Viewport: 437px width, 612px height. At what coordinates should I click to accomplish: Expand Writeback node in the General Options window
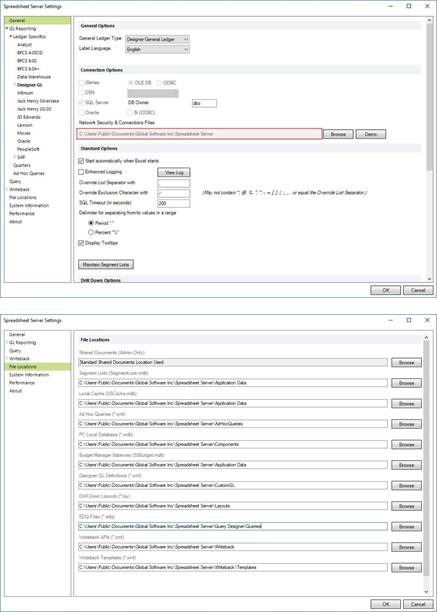tap(7, 189)
